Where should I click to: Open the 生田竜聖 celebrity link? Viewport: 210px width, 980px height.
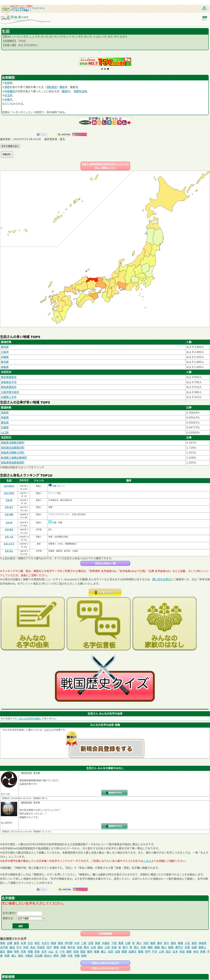9,514
